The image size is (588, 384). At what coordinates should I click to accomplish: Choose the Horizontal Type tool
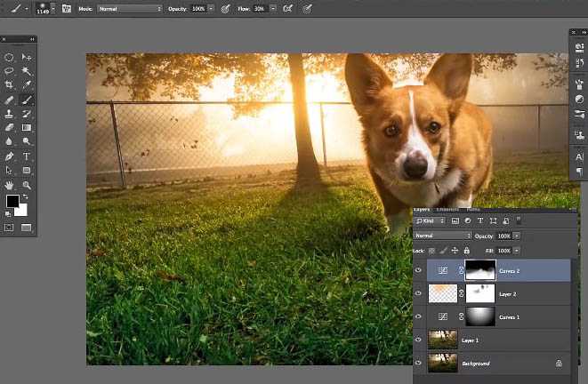pyautogui.click(x=27, y=156)
